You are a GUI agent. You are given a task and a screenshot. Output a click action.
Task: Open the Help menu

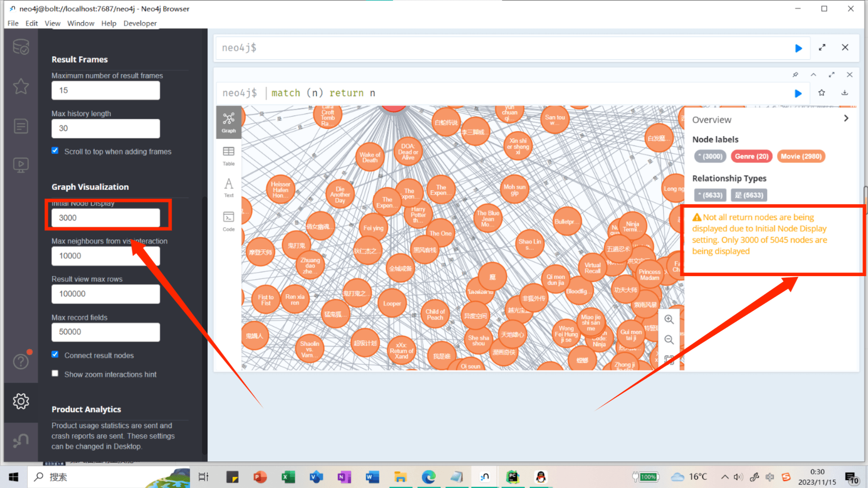point(108,23)
